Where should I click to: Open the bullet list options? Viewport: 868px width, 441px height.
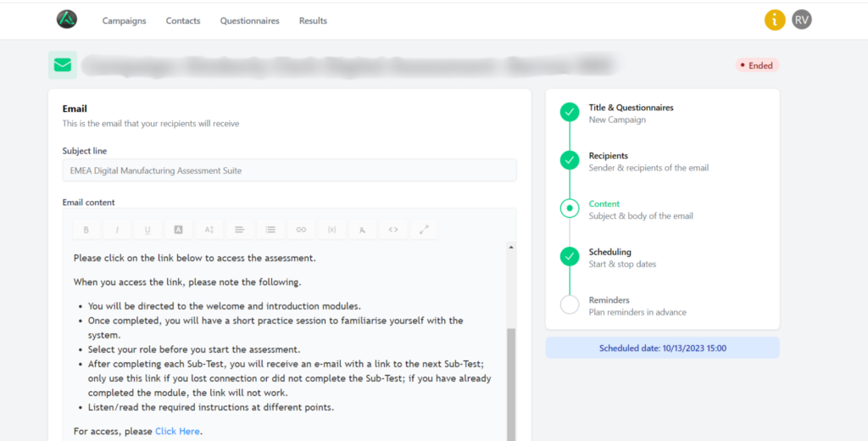[x=270, y=229]
